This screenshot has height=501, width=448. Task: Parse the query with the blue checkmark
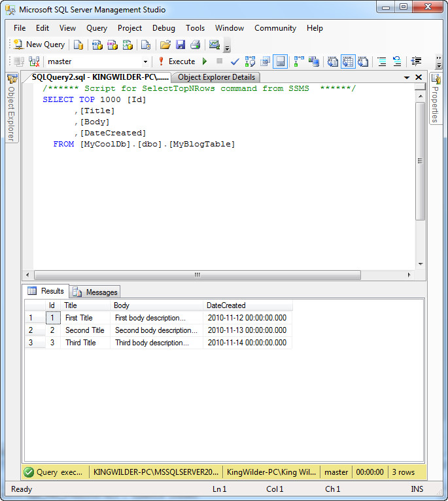click(x=235, y=61)
